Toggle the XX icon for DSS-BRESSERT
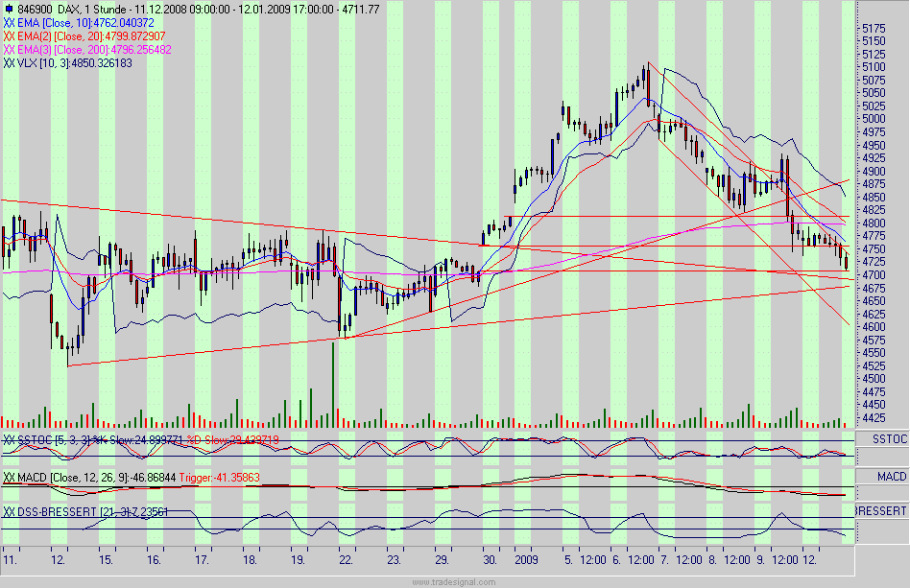This screenshot has height=588, width=910. click(9, 510)
